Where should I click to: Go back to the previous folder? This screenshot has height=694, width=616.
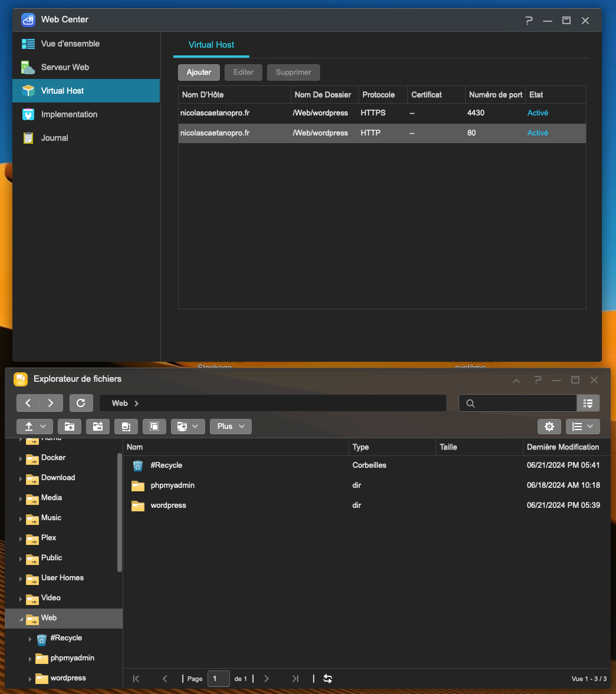pyautogui.click(x=28, y=403)
